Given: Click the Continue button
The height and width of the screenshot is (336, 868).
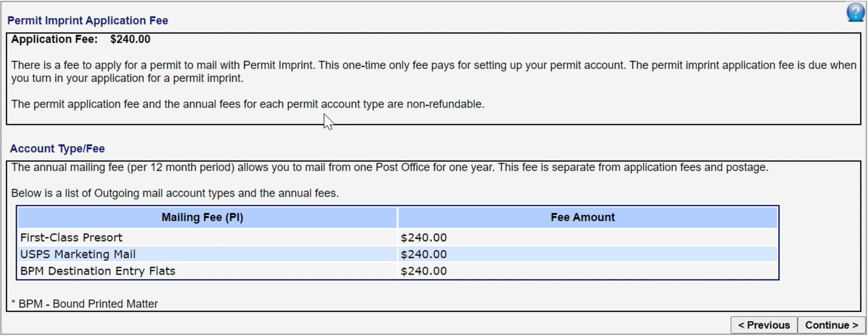Looking at the screenshot, I should click(831, 325).
